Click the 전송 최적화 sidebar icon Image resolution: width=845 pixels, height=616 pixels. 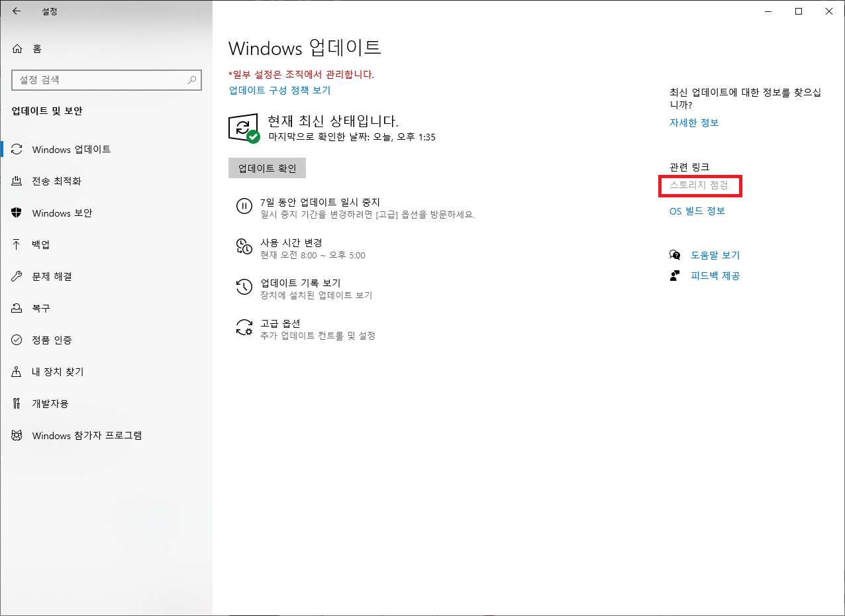pos(18,181)
